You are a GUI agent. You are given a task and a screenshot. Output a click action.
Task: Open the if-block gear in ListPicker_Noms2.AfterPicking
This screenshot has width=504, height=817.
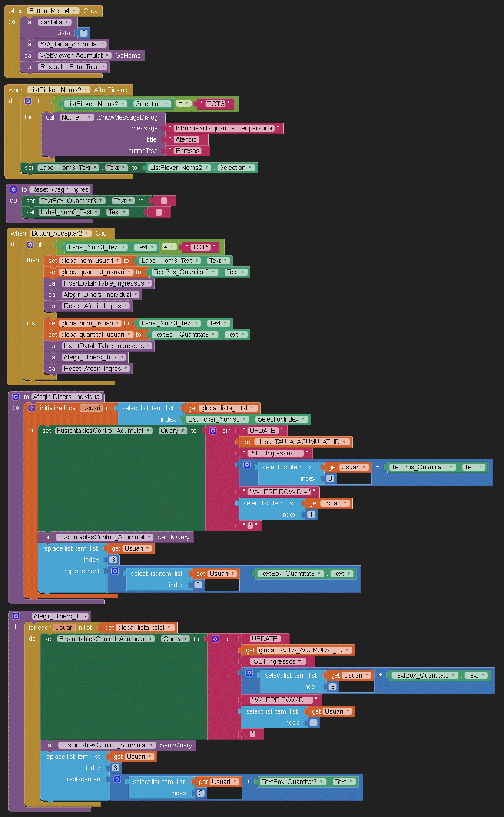tap(28, 101)
